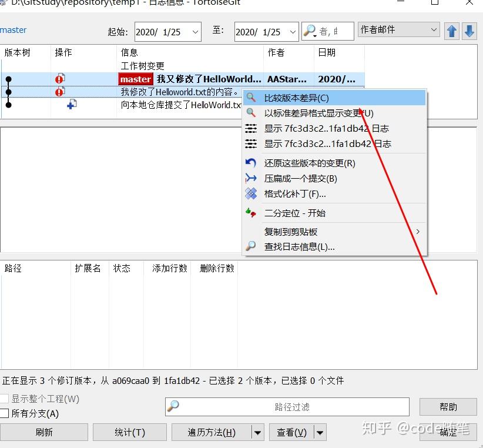Screen dimensions: 483x448
Task: Choose 还原这些版本的变更(R)
Action: 334,163
